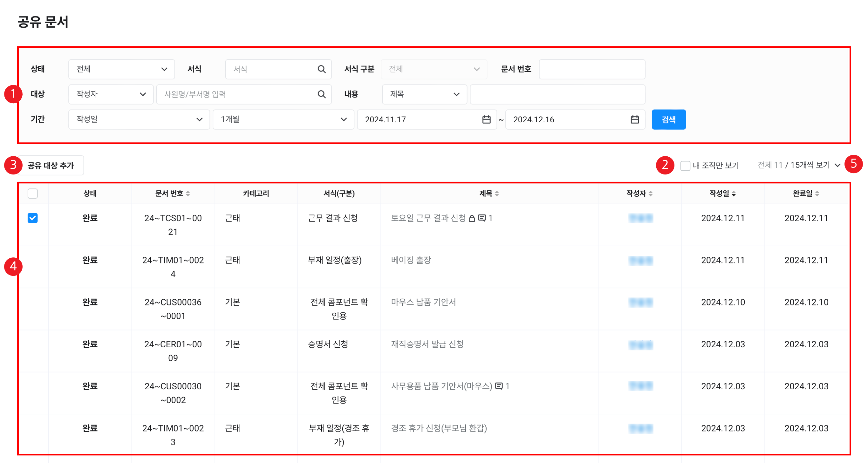The width and height of the screenshot is (868, 463).
Task: Toggle the select-all header checkbox
Action: 33,194
